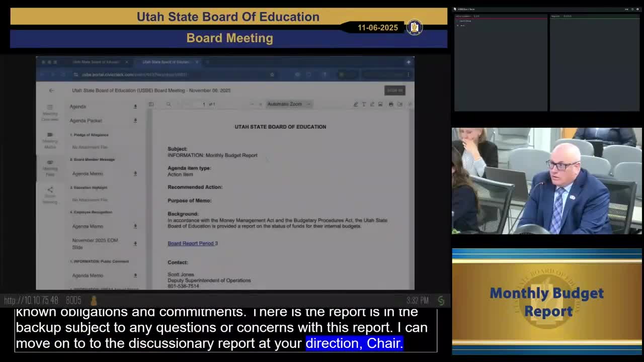644x362 pixels.
Task: Download the November 2025 EOM Slide
Action: 135,243
